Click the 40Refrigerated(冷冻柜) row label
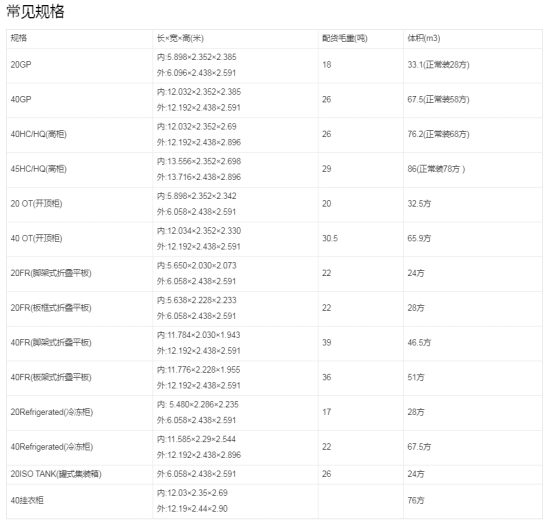The height and width of the screenshot is (529, 554). 52,447
